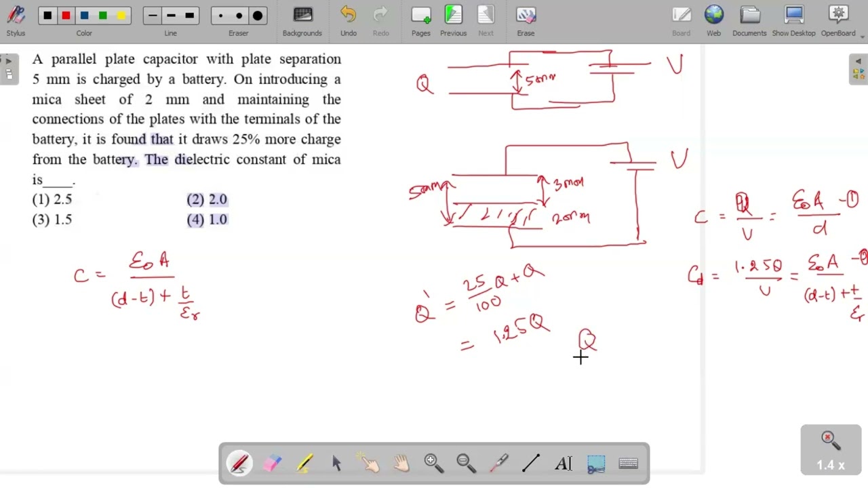
Task: Click answer option (3) 1.5
Action: pyautogui.click(x=52, y=220)
